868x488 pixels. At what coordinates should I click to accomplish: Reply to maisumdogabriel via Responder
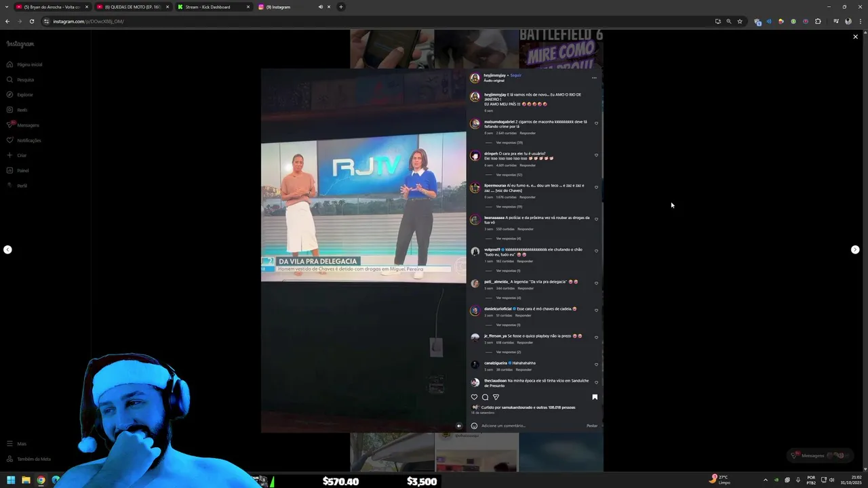click(528, 133)
